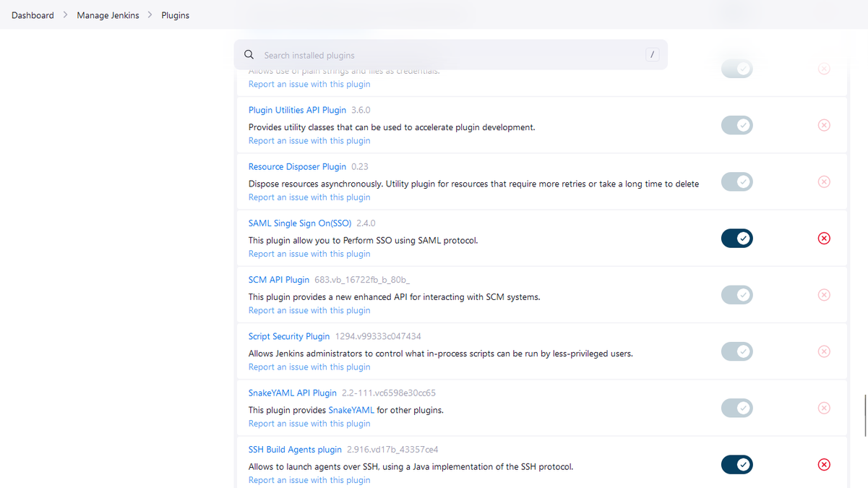Open the Plugin Utilities API Plugin link
This screenshot has width=868, height=488.
click(297, 110)
